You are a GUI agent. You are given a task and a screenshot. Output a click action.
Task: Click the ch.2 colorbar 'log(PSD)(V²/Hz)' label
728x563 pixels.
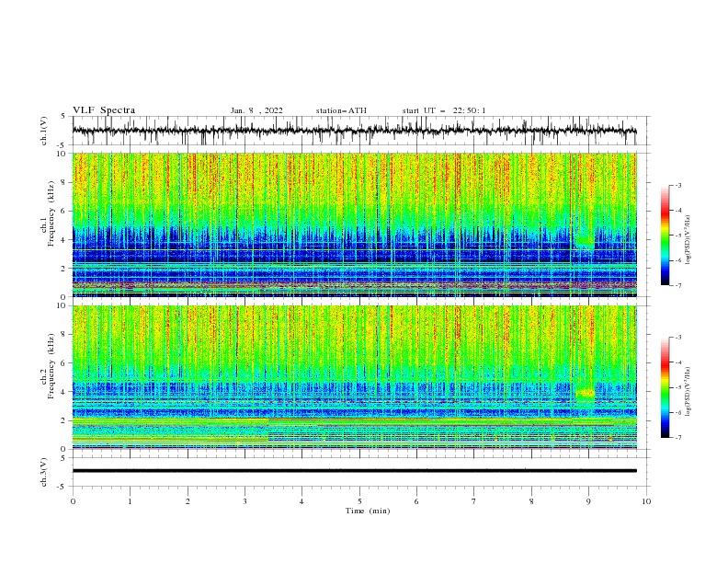tap(688, 392)
